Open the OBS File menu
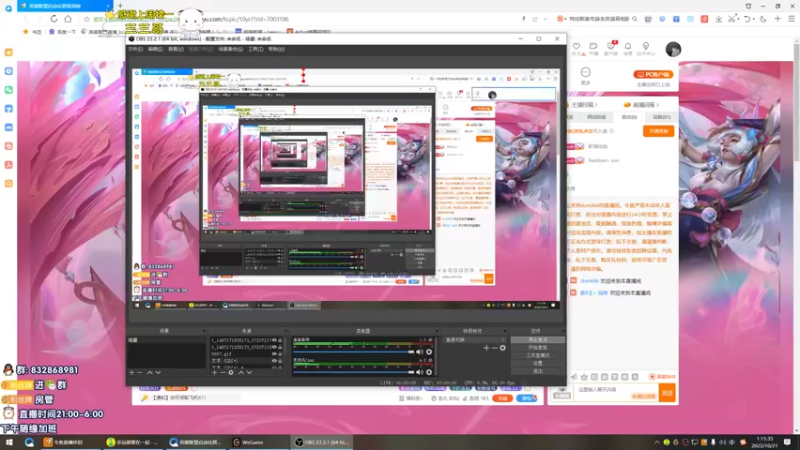Image resolution: width=800 pixels, height=450 pixels. click(x=135, y=49)
